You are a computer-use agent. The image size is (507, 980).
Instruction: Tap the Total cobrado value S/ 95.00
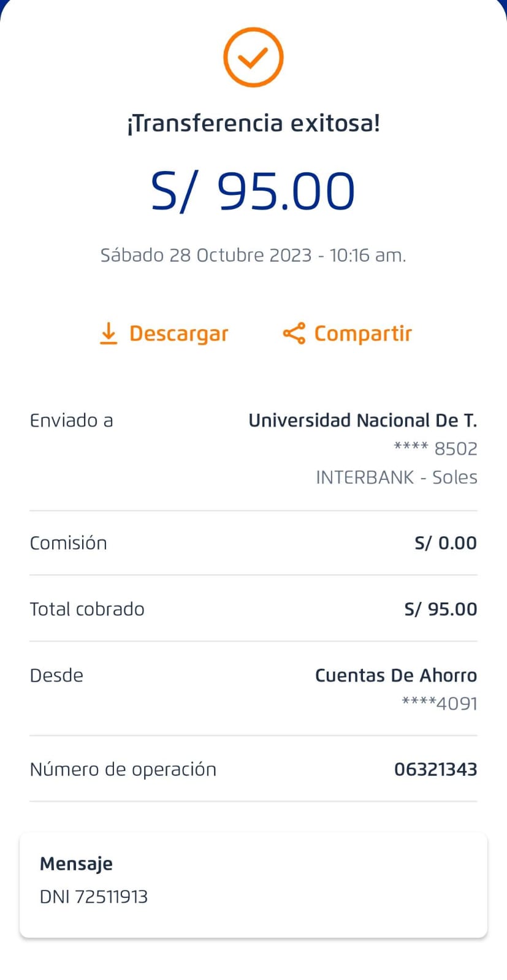point(440,609)
